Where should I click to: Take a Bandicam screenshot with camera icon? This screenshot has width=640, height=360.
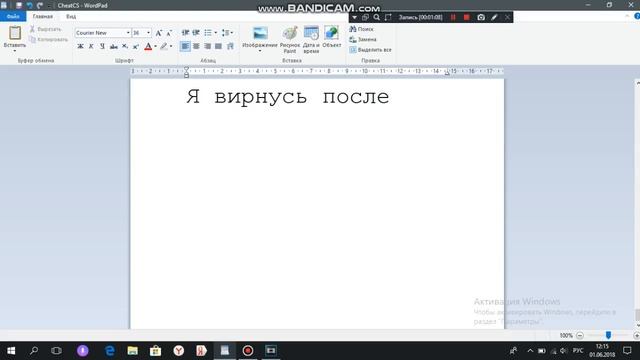(481, 17)
